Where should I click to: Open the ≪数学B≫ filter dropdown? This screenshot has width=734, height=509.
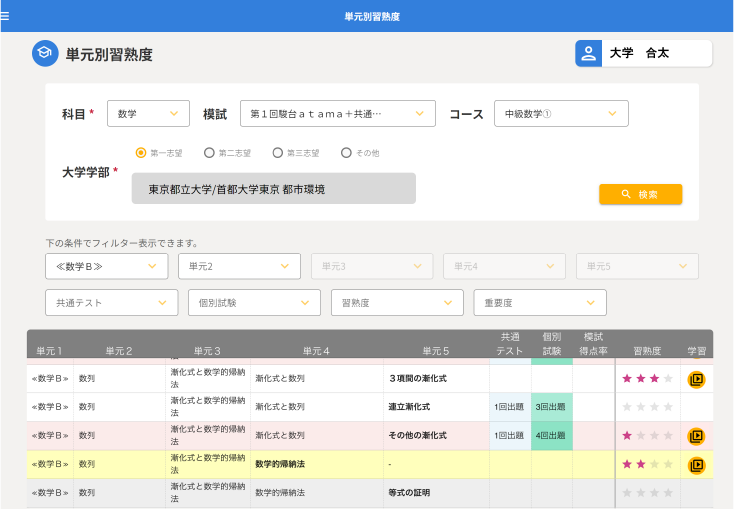tap(107, 266)
